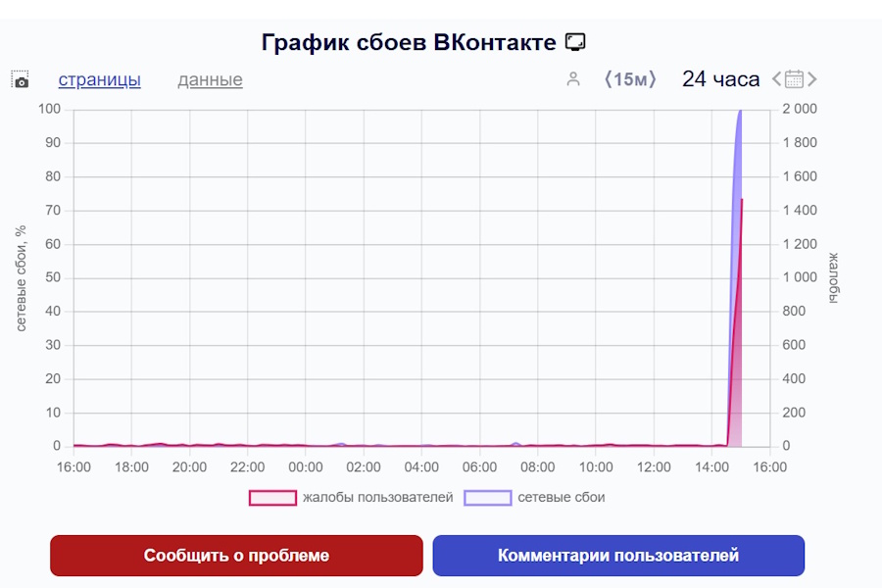Click the top of the red complaints line

(x=742, y=201)
